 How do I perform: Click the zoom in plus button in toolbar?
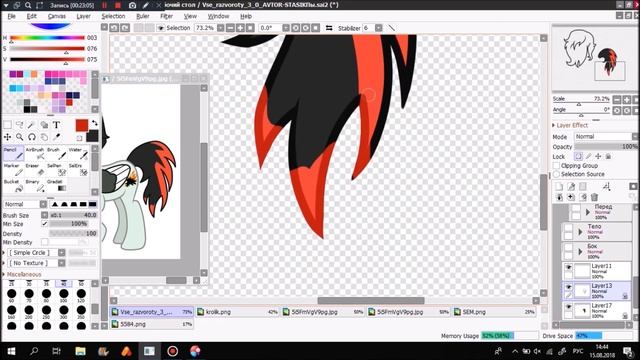click(240, 28)
